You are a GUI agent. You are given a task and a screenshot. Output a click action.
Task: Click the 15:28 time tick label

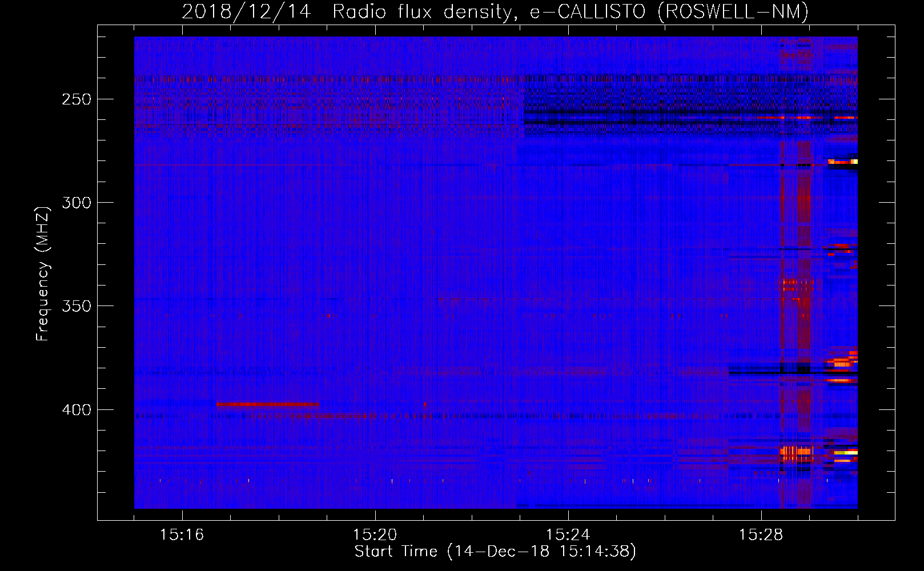761,535
